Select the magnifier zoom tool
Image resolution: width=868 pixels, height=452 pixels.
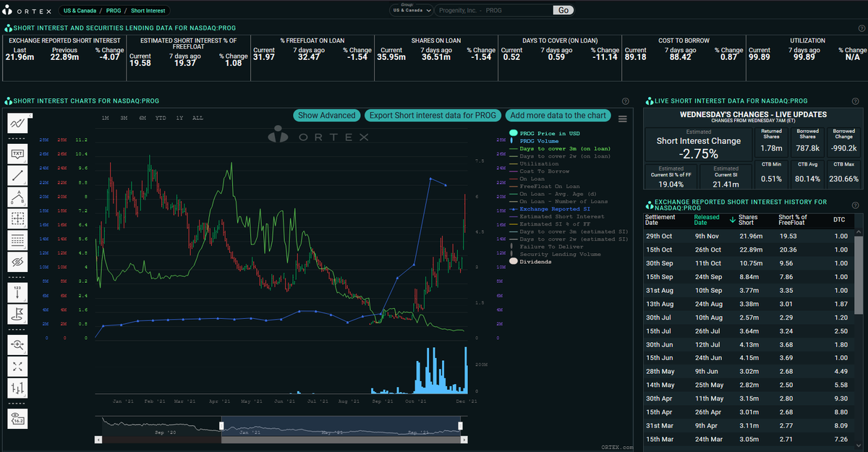click(x=17, y=345)
